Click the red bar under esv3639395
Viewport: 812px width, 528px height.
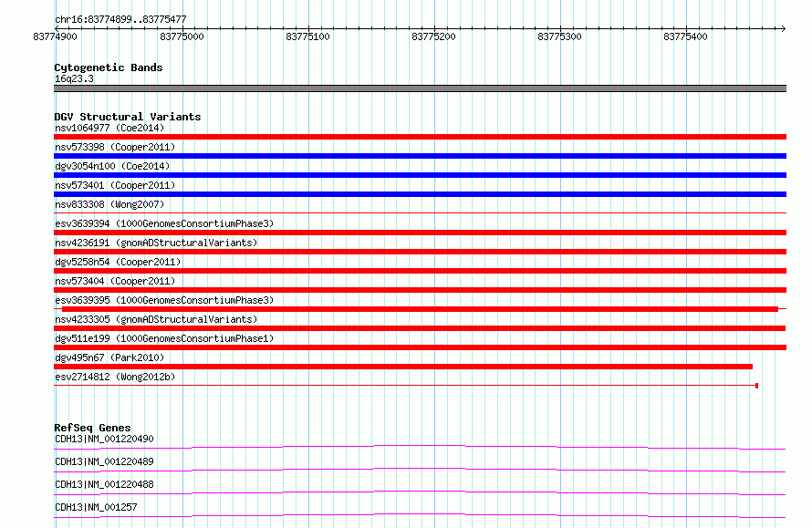[x=420, y=309]
